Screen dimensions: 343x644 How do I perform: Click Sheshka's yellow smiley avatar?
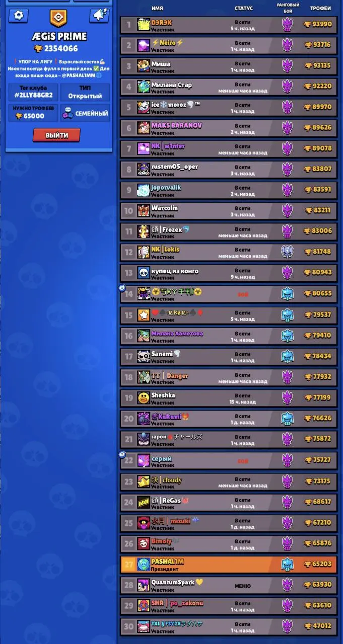click(144, 397)
